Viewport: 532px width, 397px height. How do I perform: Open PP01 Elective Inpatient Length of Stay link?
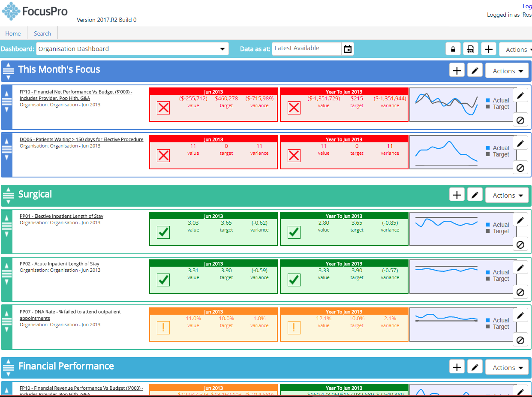click(61, 216)
